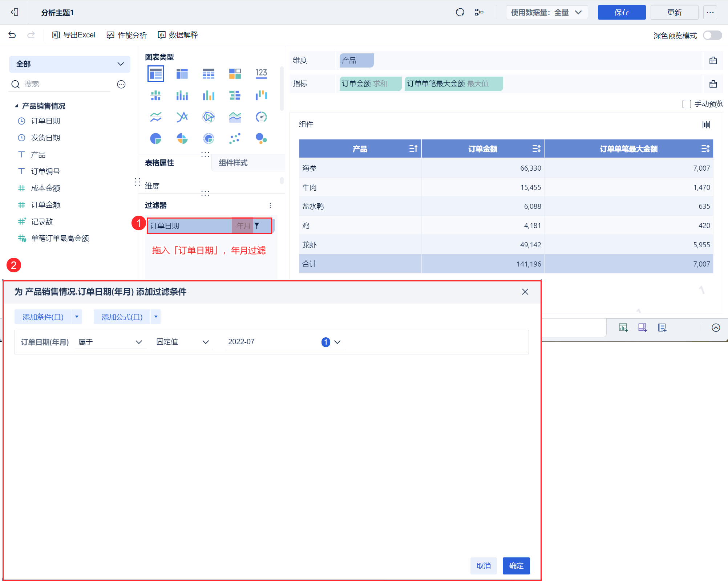Screen dimensions: 728x581
Task: Click the undo arrow icon
Action: pyautogui.click(x=12, y=35)
